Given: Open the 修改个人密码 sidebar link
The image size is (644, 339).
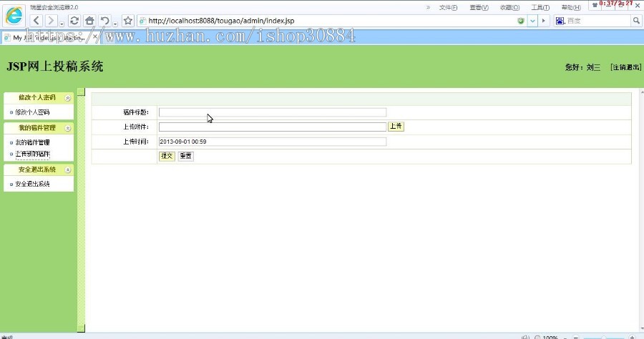Looking at the screenshot, I should (x=32, y=112).
